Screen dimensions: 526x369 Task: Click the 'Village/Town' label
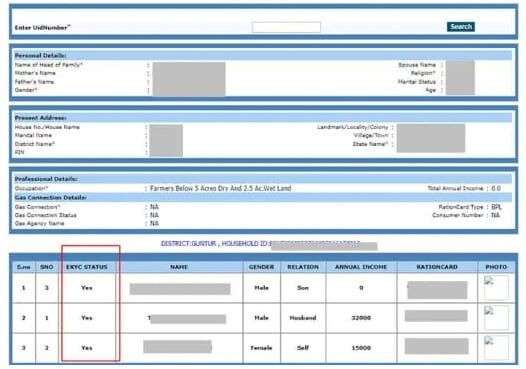coord(371,135)
